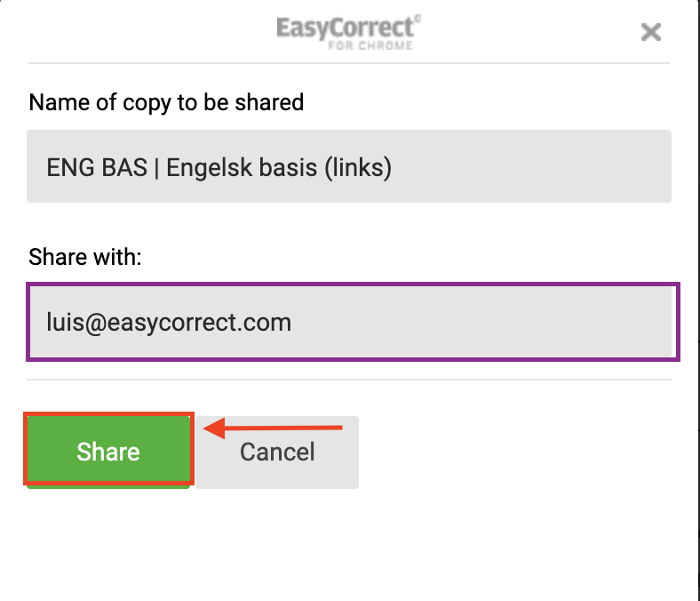The width and height of the screenshot is (700, 601).
Task: Click ".com" at the end of the email
Action: [266, 322]
